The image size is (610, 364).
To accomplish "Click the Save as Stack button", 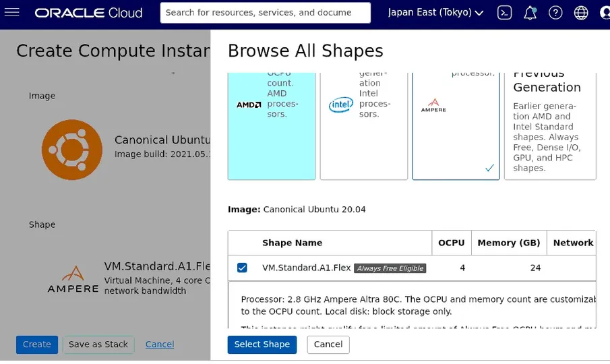I will [x=98, y=344].
